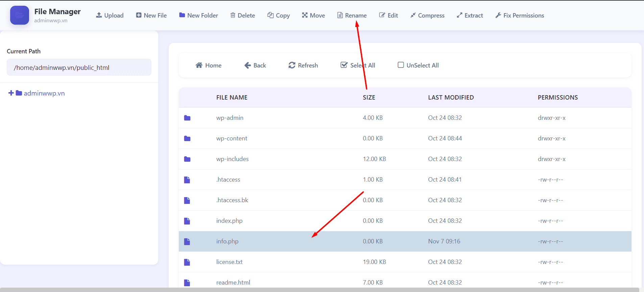
Task: Click the Extract toolbar option
Action: [x=470, y=16]
